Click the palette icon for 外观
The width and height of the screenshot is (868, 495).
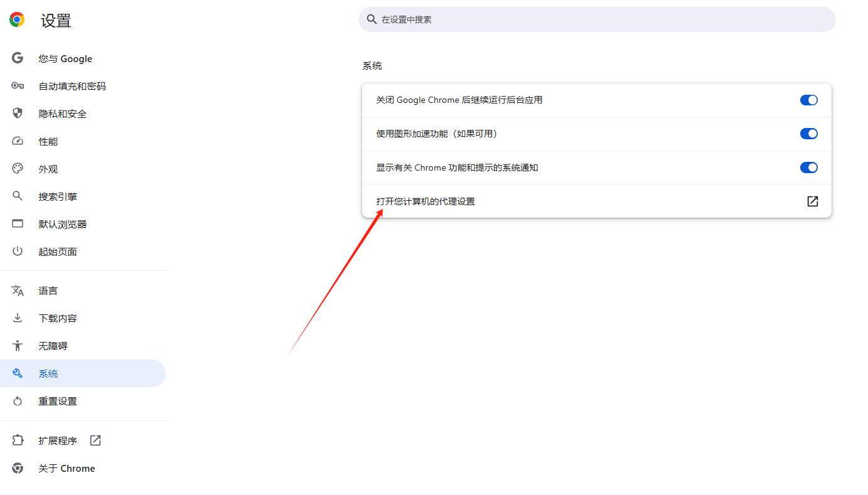click(18, 169)
